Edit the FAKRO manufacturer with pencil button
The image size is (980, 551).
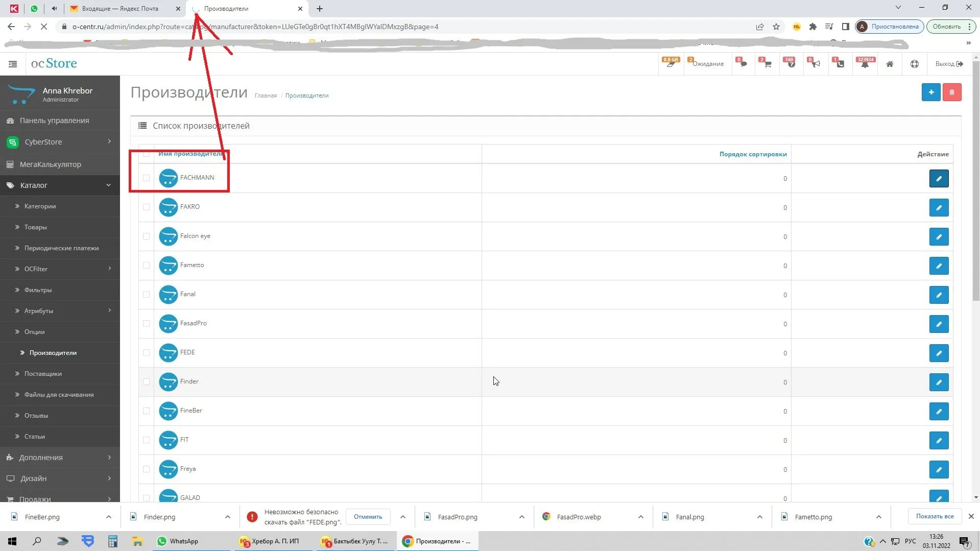[x=939, y=207]
